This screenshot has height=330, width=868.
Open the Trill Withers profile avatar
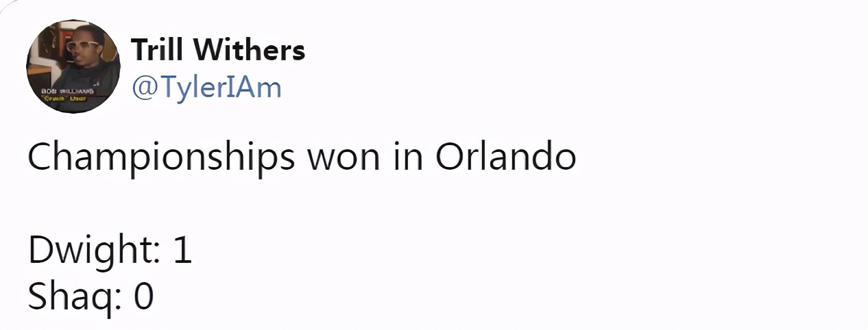coord(73,66)
